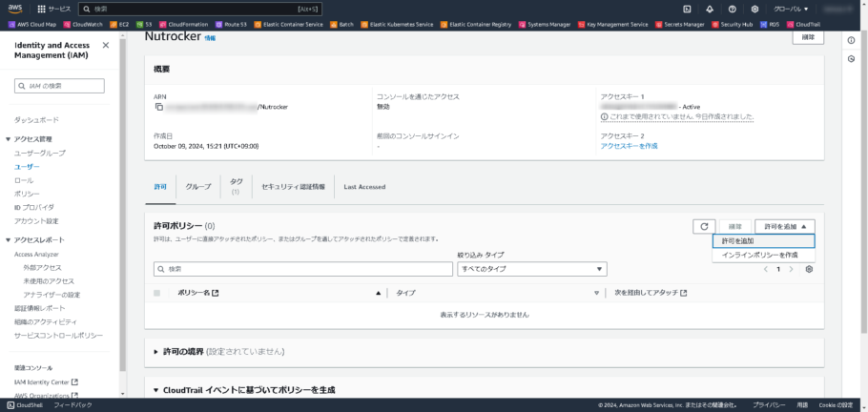Screen dimensions: 868x412
Task: Close the IAM navigation sidebar
Action: (x=106, y=46)
